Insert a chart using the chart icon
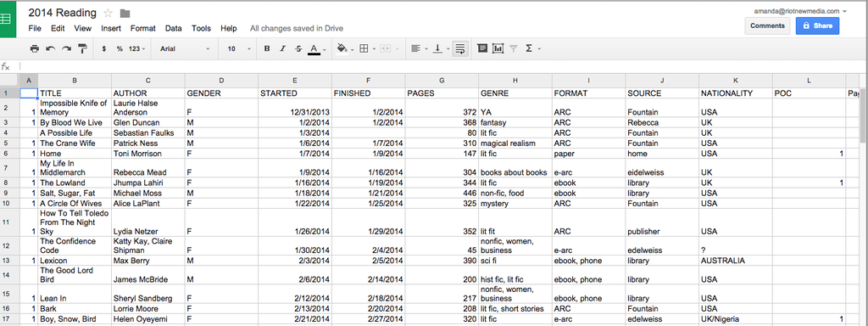This screenshot has width=868, height=326. pos(498,48)
